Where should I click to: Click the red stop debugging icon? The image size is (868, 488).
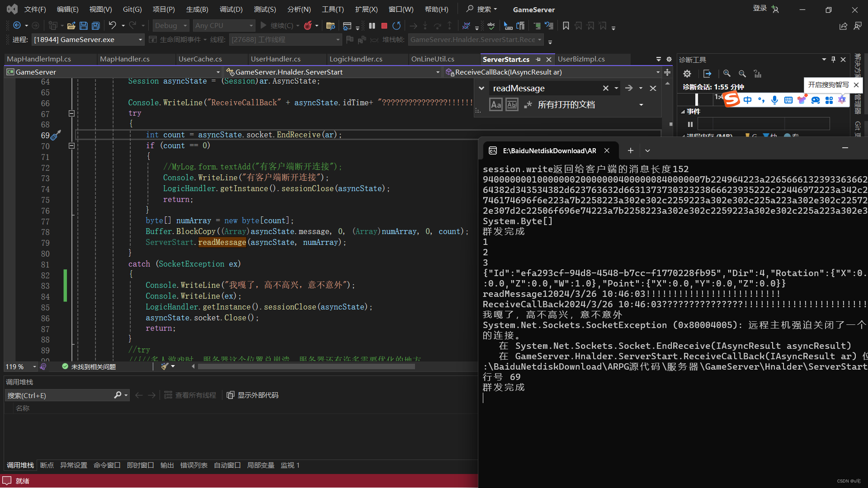click(x=384, y=26)
